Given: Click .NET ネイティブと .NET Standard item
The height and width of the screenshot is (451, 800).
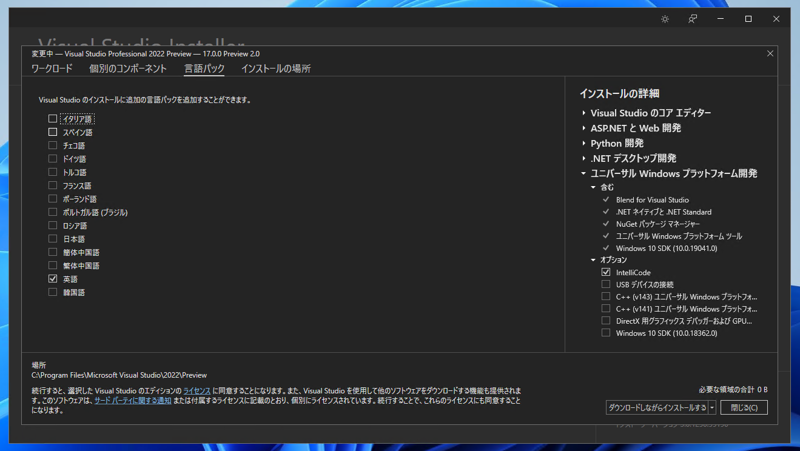Looking at the screenshot, I should tap(663, 212).
